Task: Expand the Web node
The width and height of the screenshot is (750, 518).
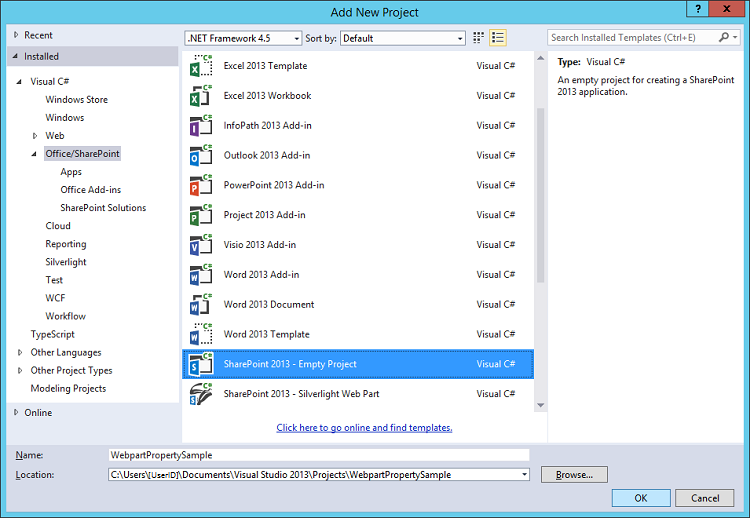Action: coord(34,136)
